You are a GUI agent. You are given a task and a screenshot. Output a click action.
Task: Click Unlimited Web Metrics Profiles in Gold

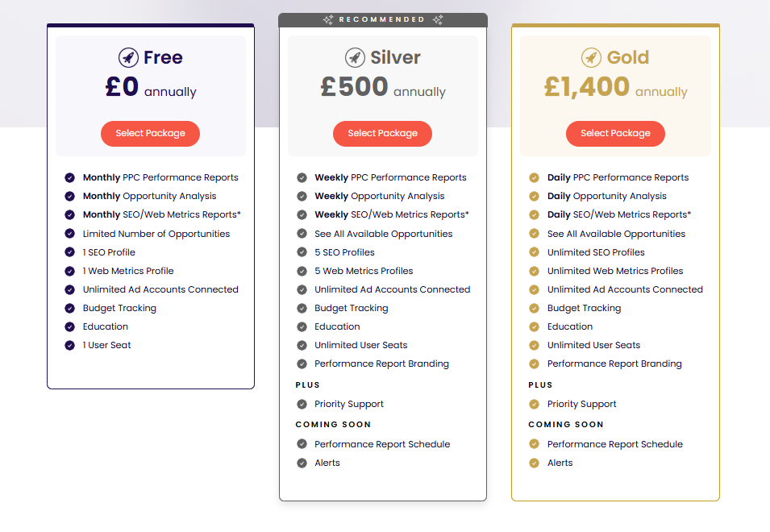[x=615, y=271]
